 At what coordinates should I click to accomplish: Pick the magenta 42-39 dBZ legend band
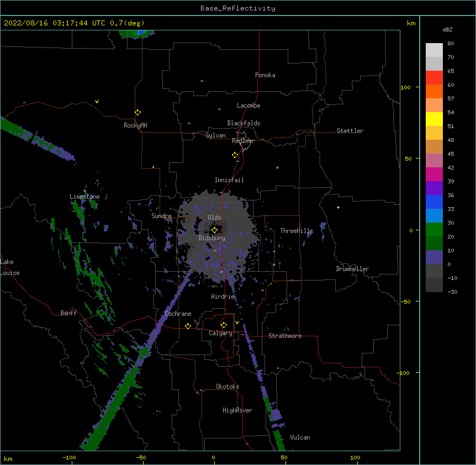point(434,174)
